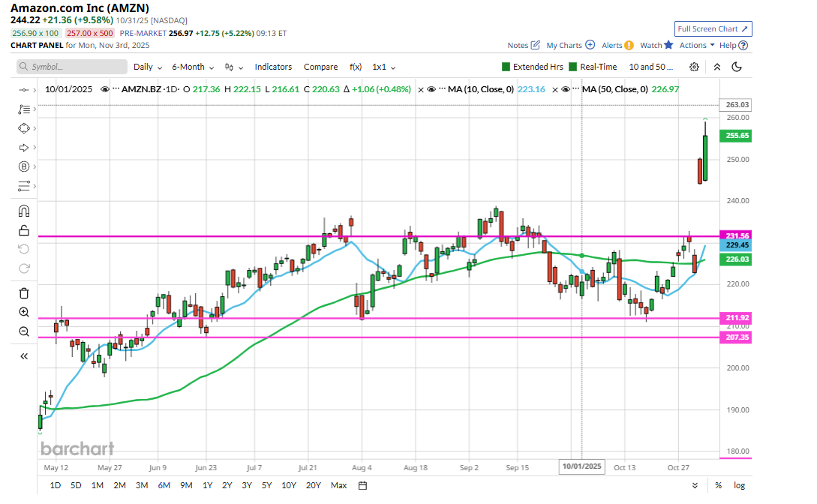Delete drawings with the trash icon

[x=24, y=293]
